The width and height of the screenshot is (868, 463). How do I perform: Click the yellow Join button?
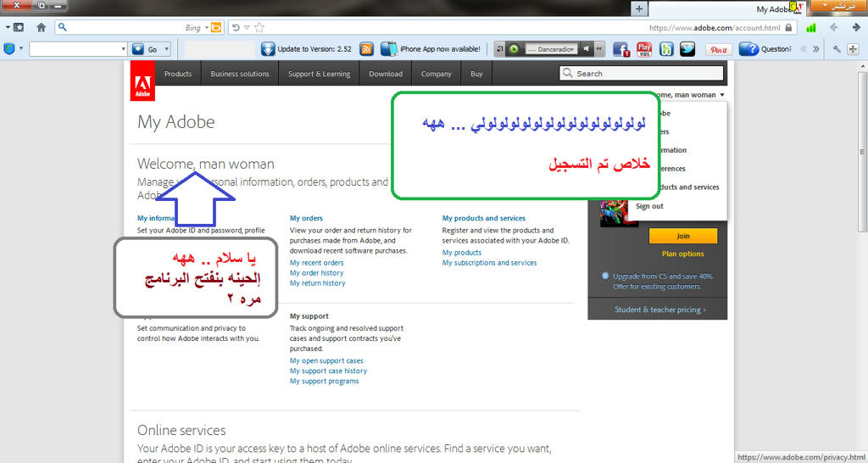(682, 236)
